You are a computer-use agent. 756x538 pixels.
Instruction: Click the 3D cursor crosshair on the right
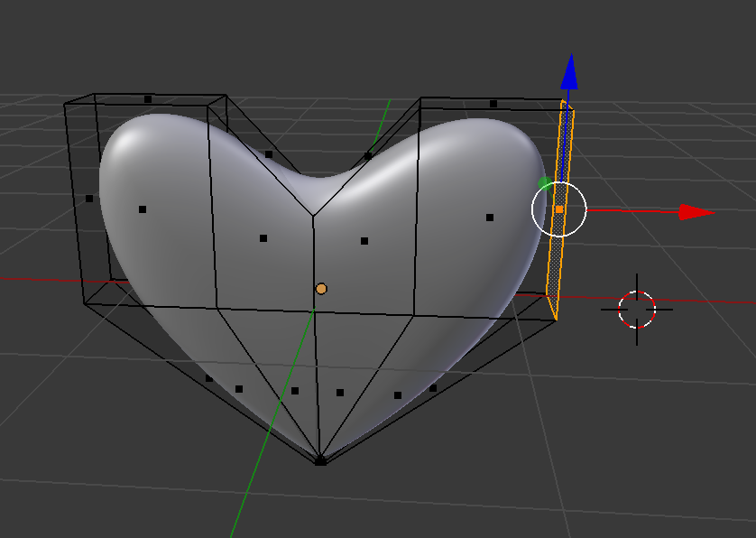(x=637, y=308)
